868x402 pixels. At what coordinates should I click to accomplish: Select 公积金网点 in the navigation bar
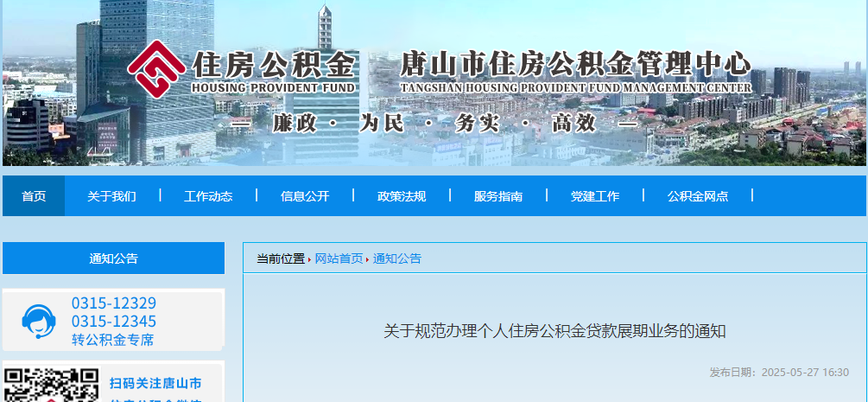click(698, 196)
